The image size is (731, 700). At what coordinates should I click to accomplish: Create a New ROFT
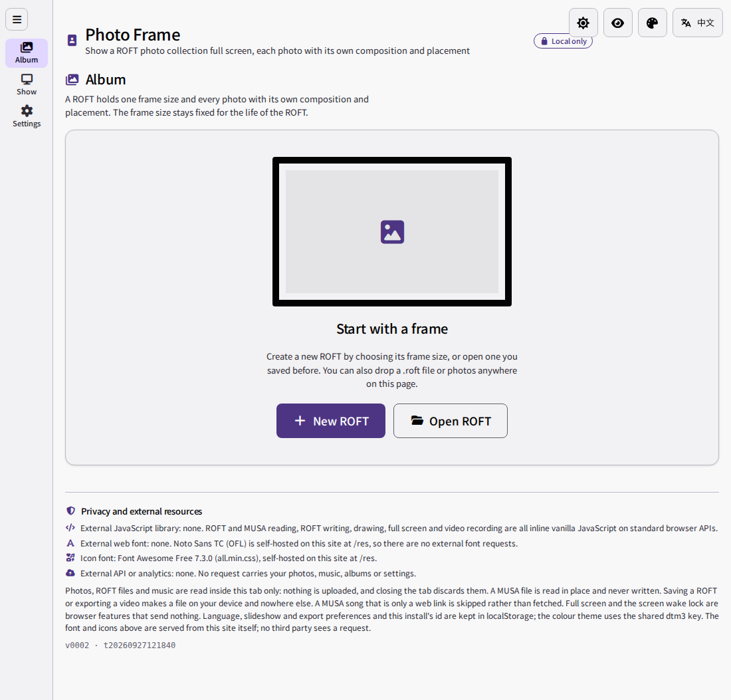pos(331,421)
